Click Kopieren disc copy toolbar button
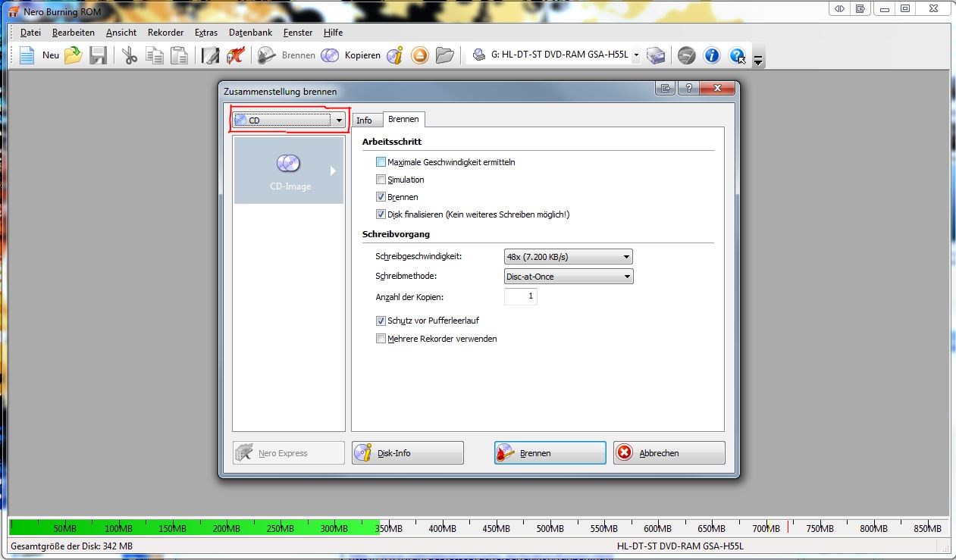 tap(350, 55)
